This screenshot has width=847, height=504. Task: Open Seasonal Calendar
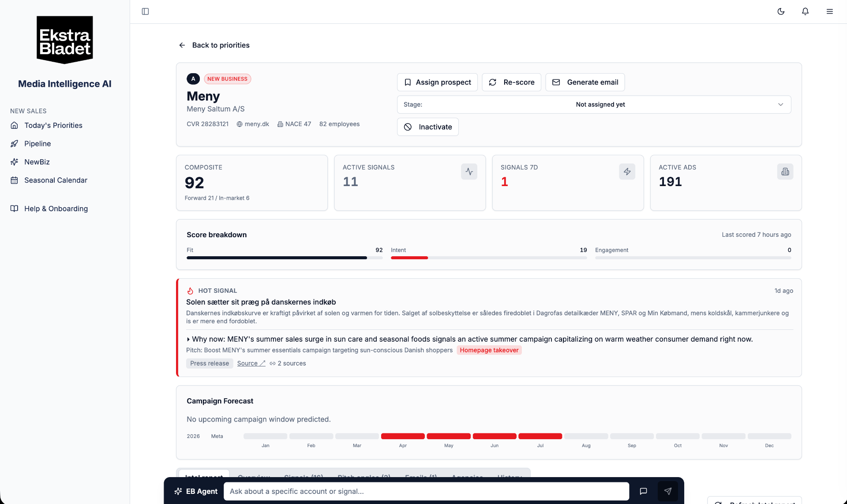pos(56,180)
